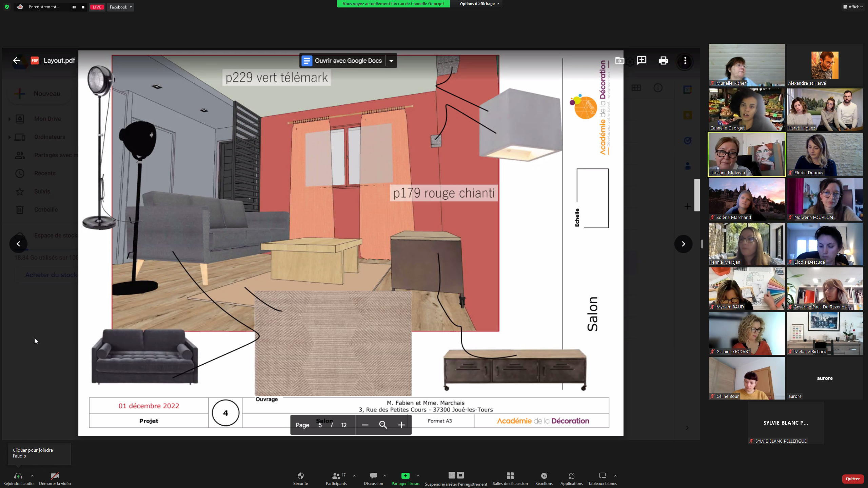
Task: Open Partagés avec moi in sidebar
Action: click(56, 155)
